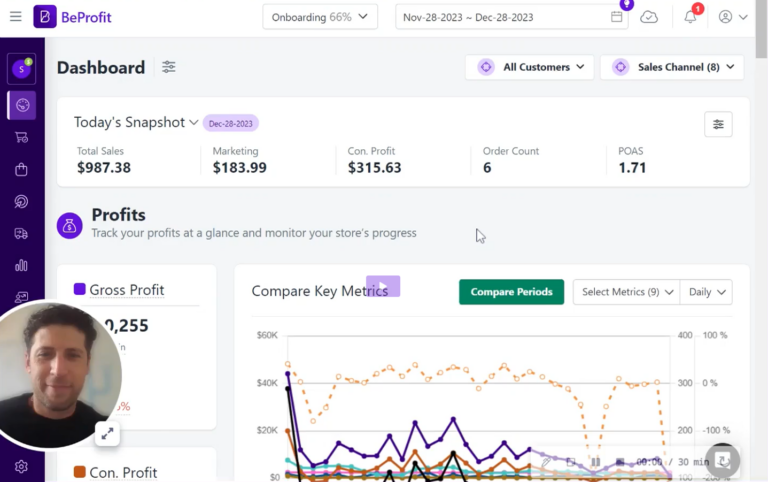Screen dimensions: 768x482
Task: Open the cart sidebar icon
Action: [x=21, y=138]
